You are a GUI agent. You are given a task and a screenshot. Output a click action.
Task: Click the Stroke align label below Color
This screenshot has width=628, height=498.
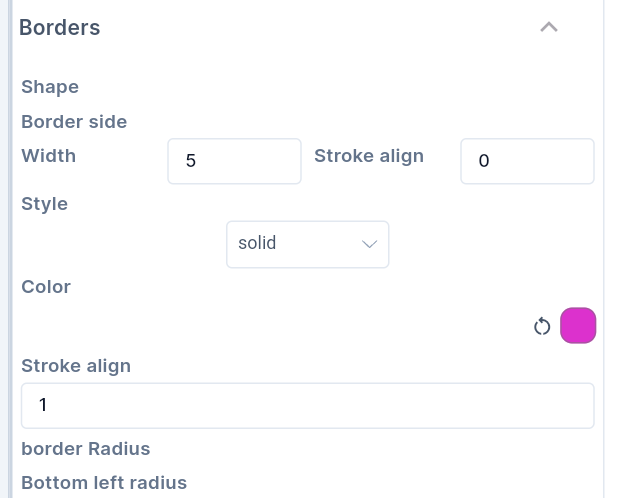[x=76, y=366]
